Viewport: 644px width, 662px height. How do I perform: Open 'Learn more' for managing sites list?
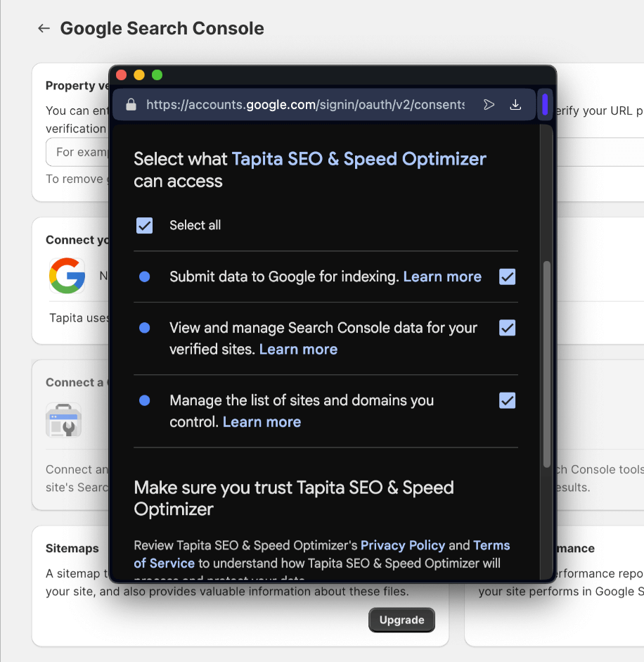(x=262, y=421)
